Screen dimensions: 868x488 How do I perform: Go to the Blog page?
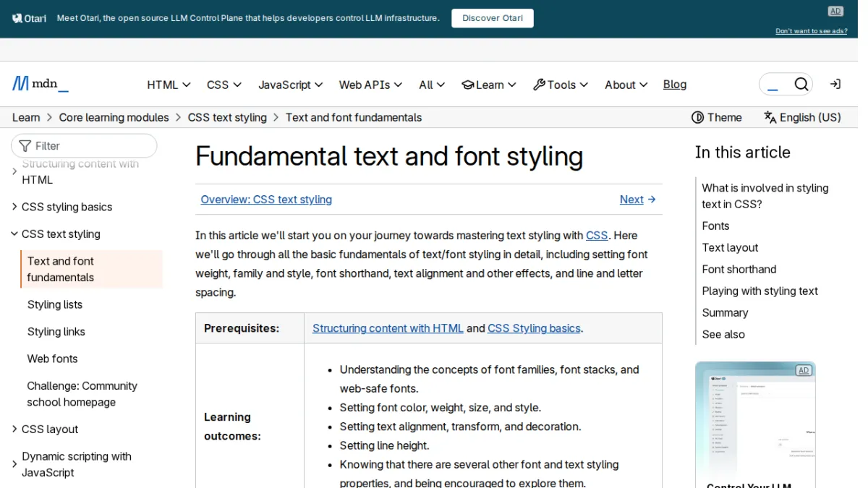pyautogui.click(x=675, y=85)
